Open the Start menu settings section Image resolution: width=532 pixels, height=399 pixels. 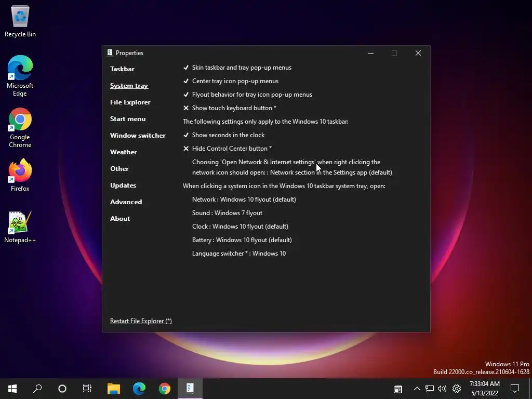[x=128, y=119]
